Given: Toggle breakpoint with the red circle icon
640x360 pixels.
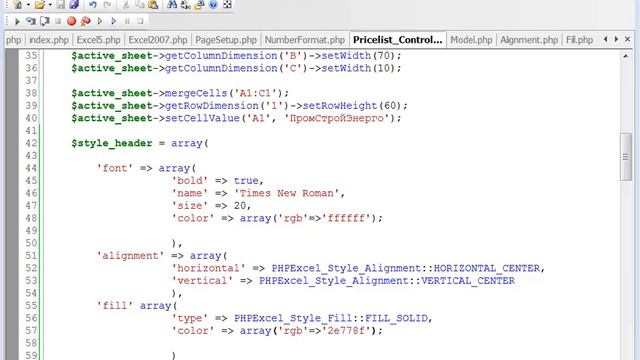Looking at the screenshot, I should coord(71,21).
